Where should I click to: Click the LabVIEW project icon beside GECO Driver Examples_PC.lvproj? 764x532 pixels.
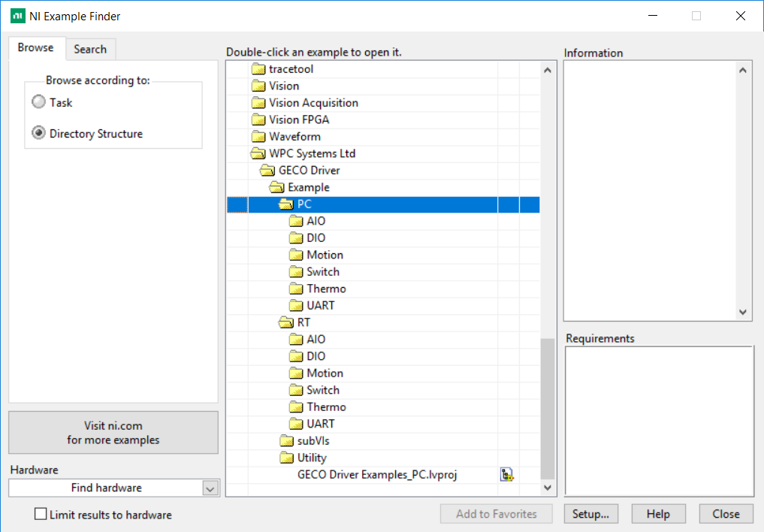(506, 475)
